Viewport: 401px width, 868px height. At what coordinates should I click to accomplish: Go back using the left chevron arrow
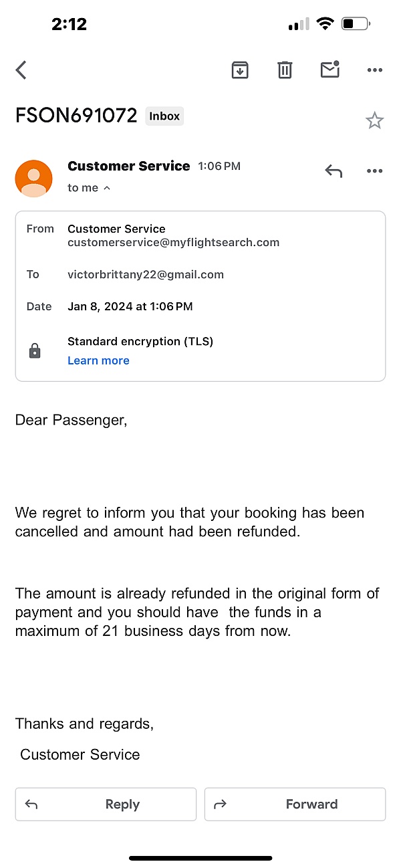click(21, 70)
